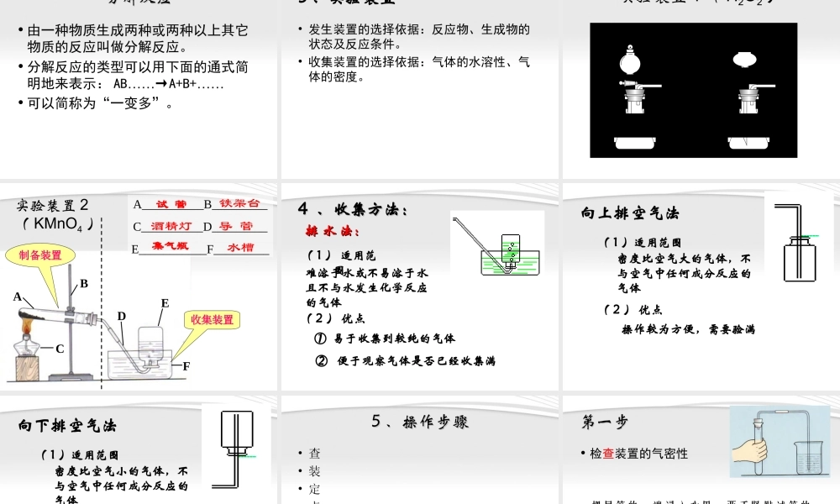
Task: Select the upward air displacement bottle diagram
Action: click(799, 243)
